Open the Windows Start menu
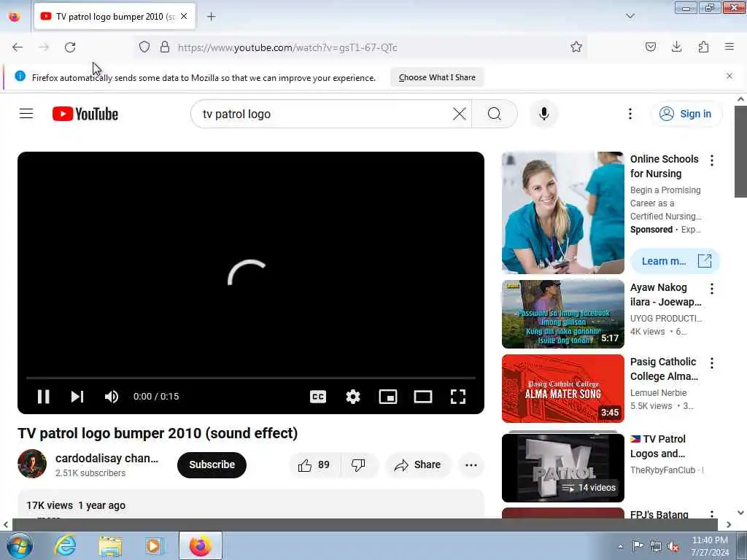Image resolution: width=747 pixels, height=560 pixels. coord(19,545)
